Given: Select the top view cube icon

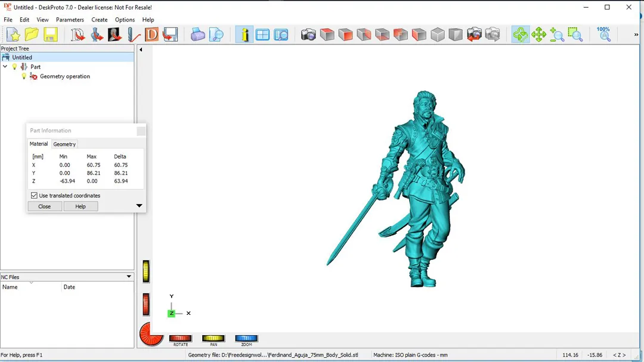Looking at the screenshot, I should point(327,35).
